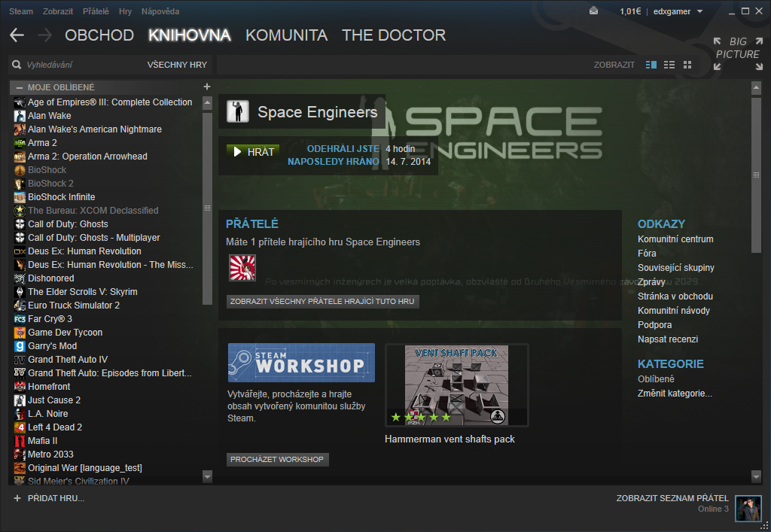The height and width of the screenshot is (532, 771).
Task: Click the game list scrollbar
Action: pos(207,208)
